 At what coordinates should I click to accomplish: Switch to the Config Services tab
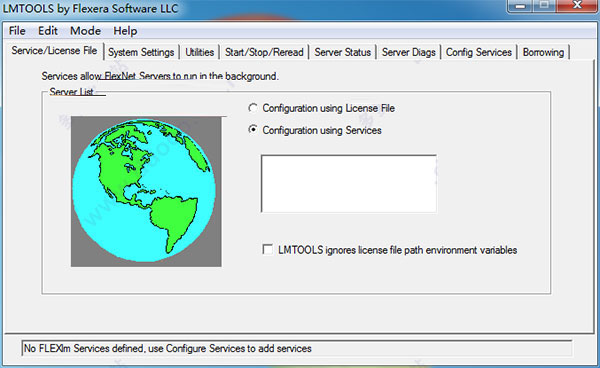[479, 52]
